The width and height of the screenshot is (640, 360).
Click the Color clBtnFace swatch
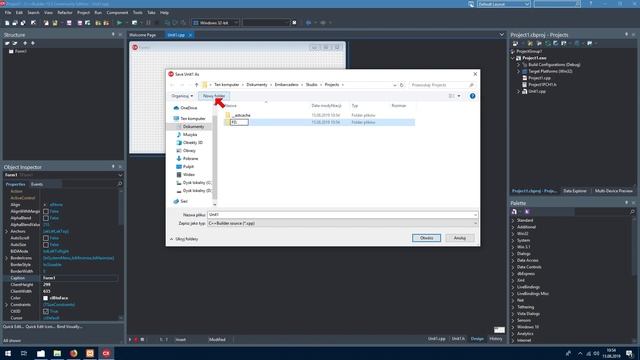tap(46, 298)
